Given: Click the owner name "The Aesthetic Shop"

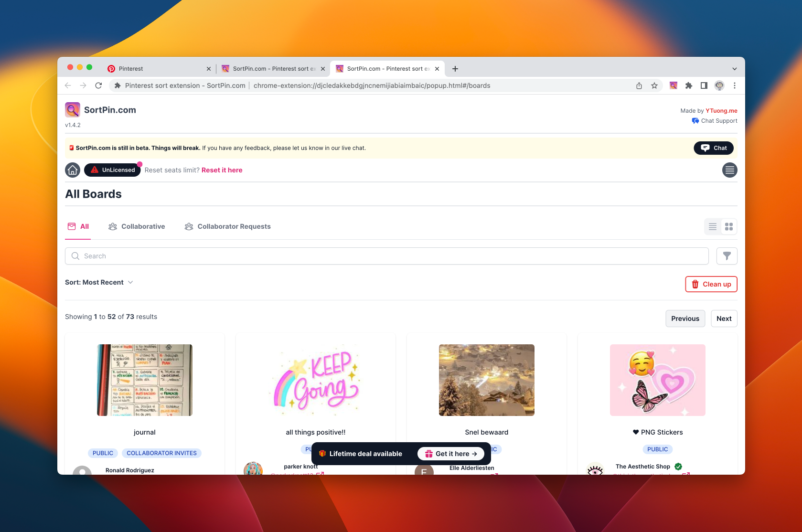Looking at the screenshot, I should [x=643, y=467].
